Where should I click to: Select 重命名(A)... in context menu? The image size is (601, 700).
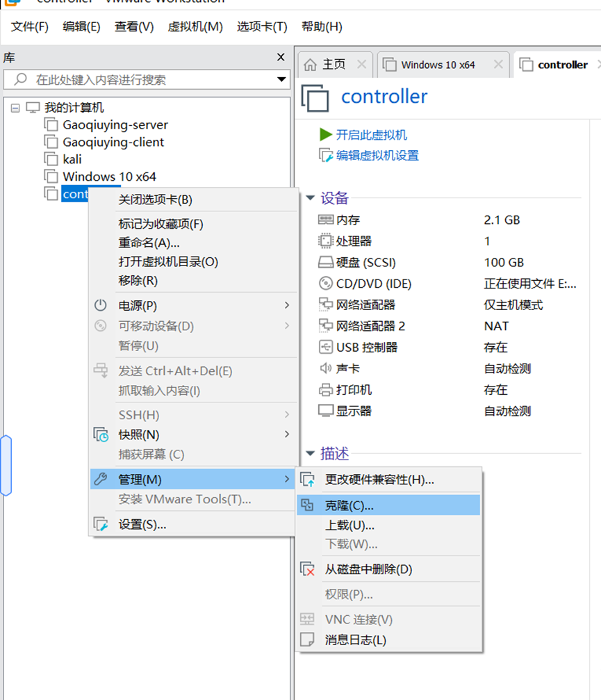pos(149,243)
